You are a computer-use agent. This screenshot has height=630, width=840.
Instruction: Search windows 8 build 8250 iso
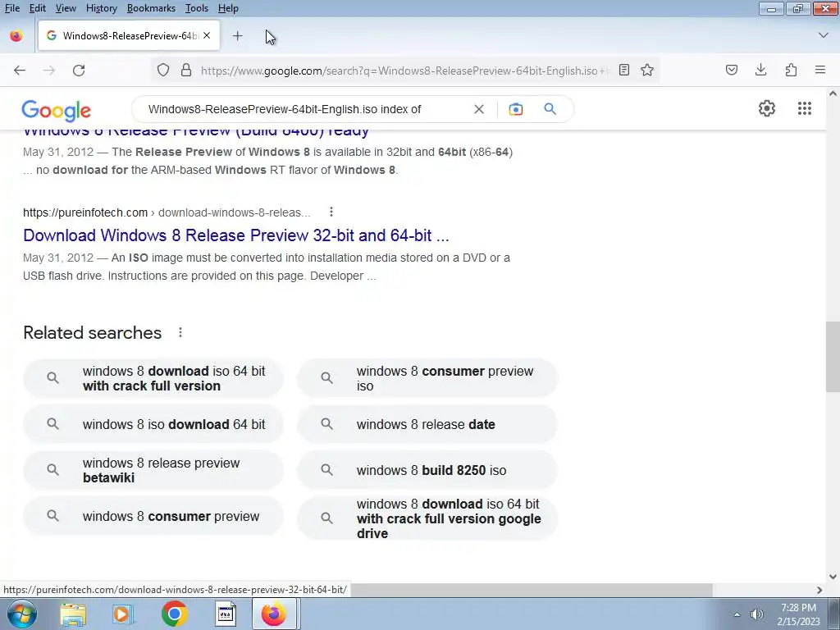pyautogui.click(x=427, y=470)
